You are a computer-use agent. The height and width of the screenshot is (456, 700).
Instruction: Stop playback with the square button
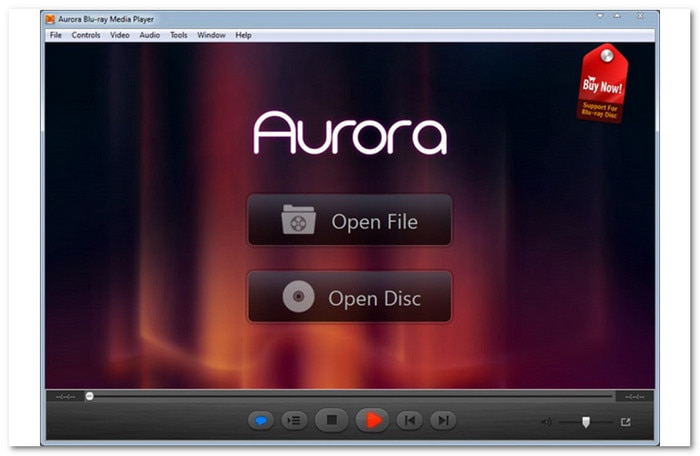click(331, 420)
